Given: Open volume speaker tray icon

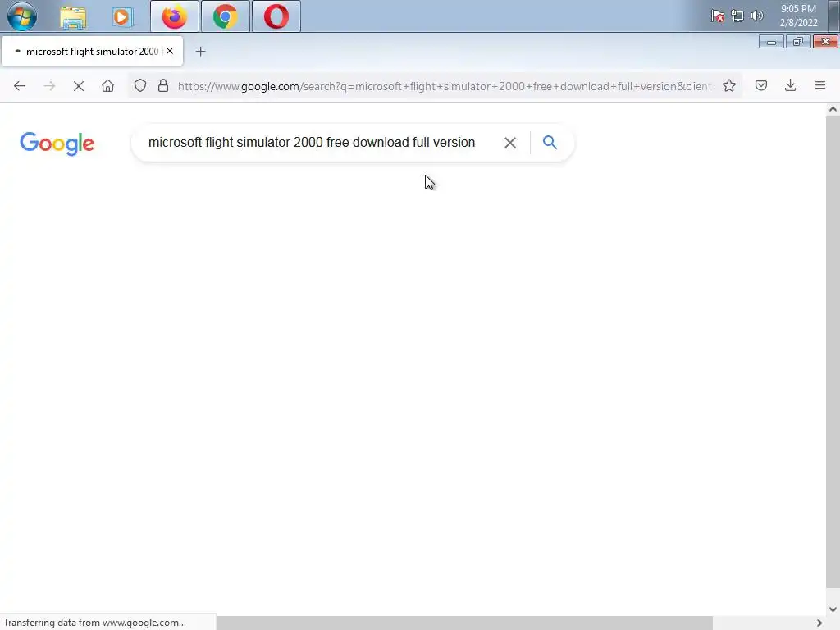Looking at the screenshot, I should (x=757, y=16).
